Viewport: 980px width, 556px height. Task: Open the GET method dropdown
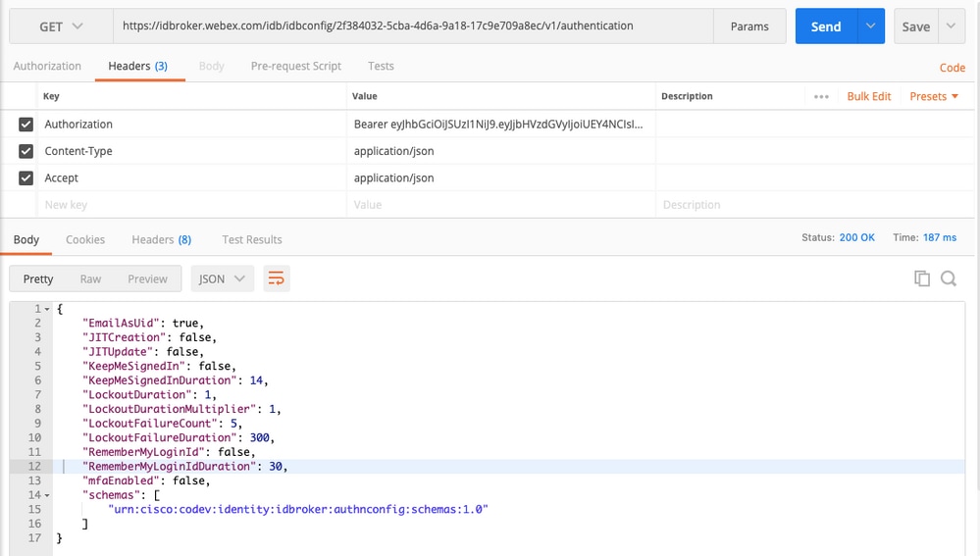pyautogui.click(x=61, y=26)
